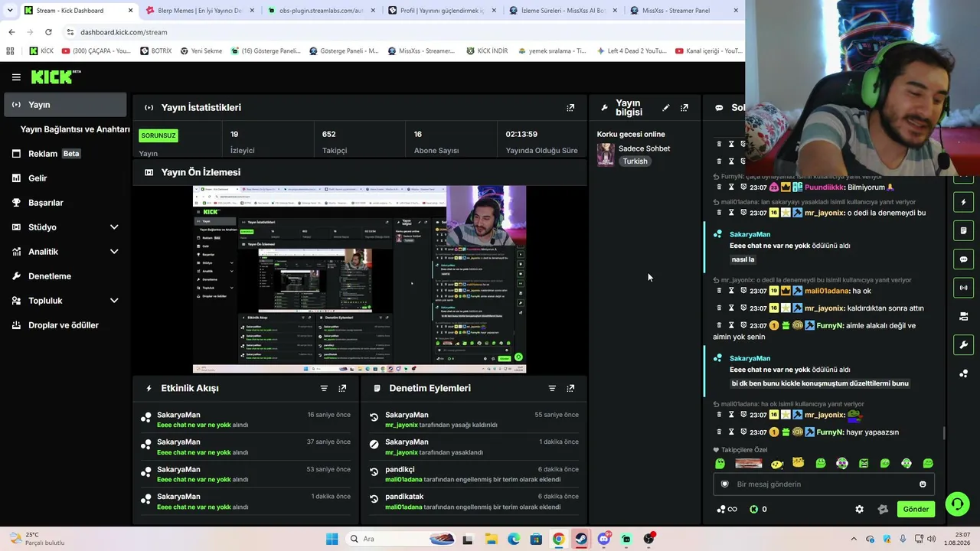Open File Explorer from the taskbar

[491, 539]
